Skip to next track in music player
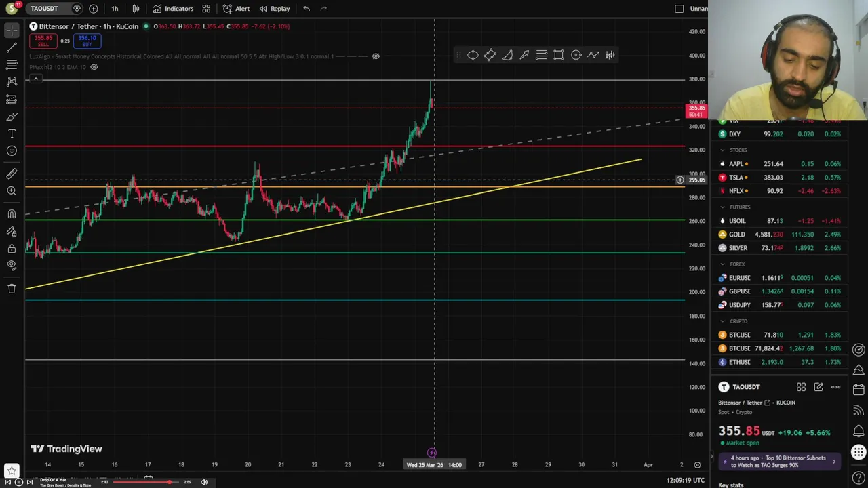 28,482
